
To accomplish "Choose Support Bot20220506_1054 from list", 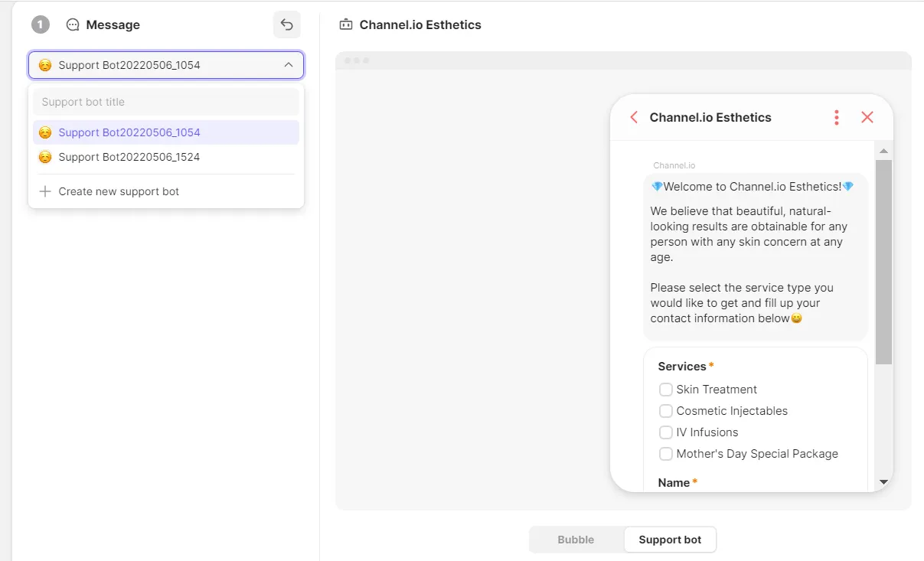I will click(x=129, y=132).
